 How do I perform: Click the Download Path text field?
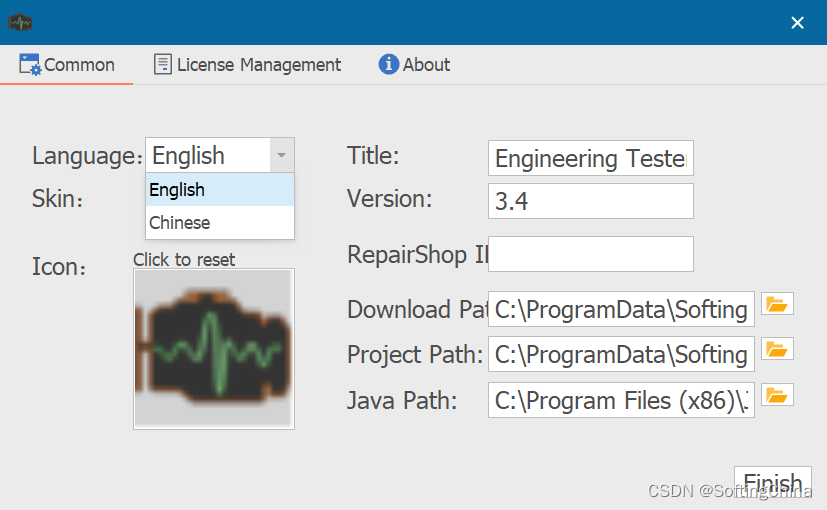click(621, 309)
